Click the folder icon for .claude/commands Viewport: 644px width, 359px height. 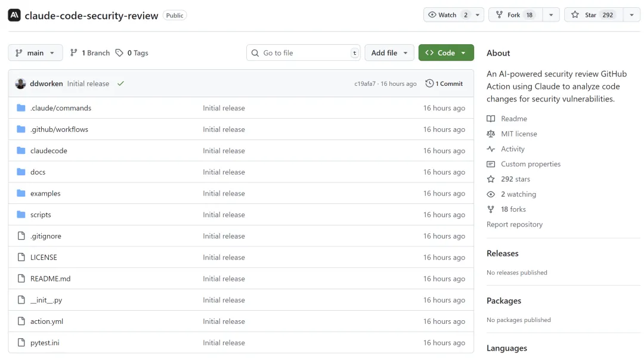pyautogui.click(x=21, y=108)
